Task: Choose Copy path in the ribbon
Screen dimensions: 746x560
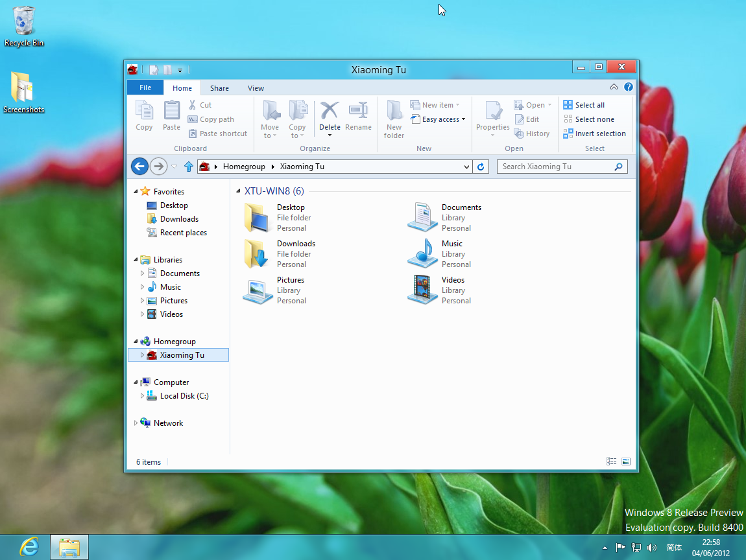Action: (211, 119)
